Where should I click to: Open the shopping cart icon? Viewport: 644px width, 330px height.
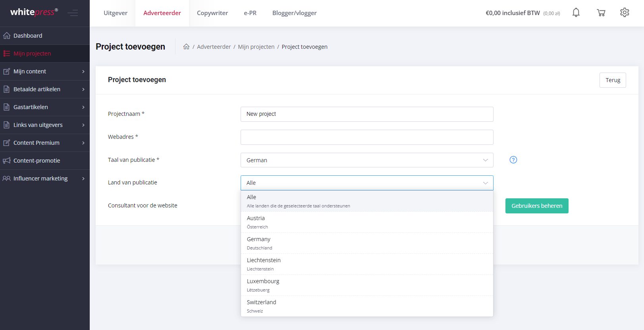point(601,13)
